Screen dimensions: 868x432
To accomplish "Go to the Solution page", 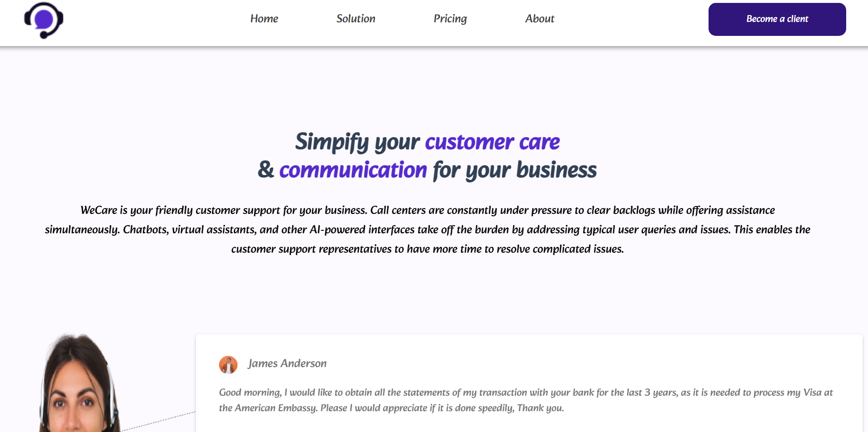I will 356,18.
